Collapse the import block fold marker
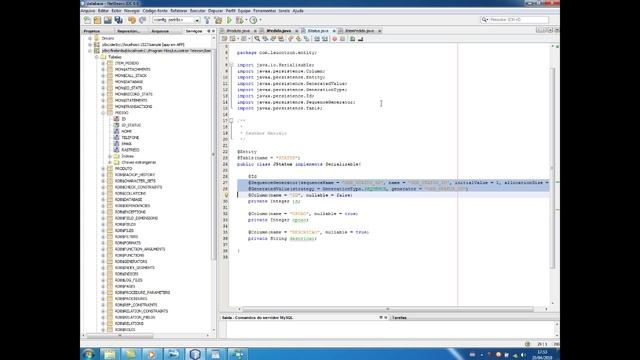640x360 pixels. pos(231,65)
